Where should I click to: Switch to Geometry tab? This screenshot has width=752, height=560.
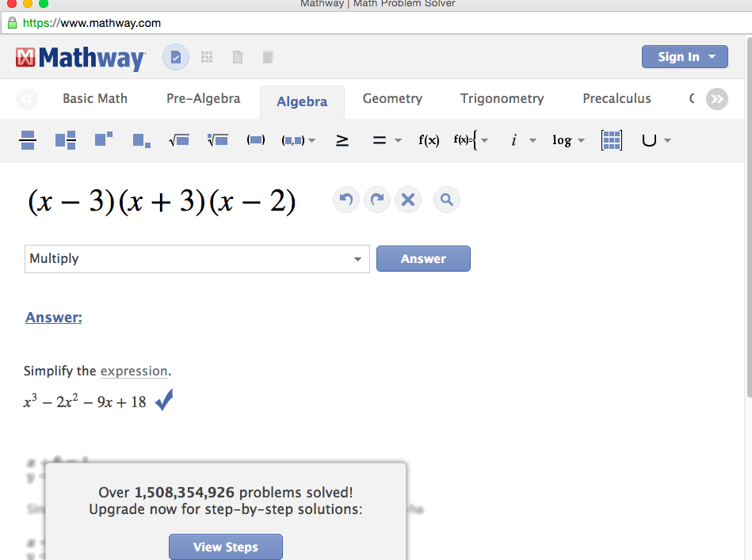[392, 98]
